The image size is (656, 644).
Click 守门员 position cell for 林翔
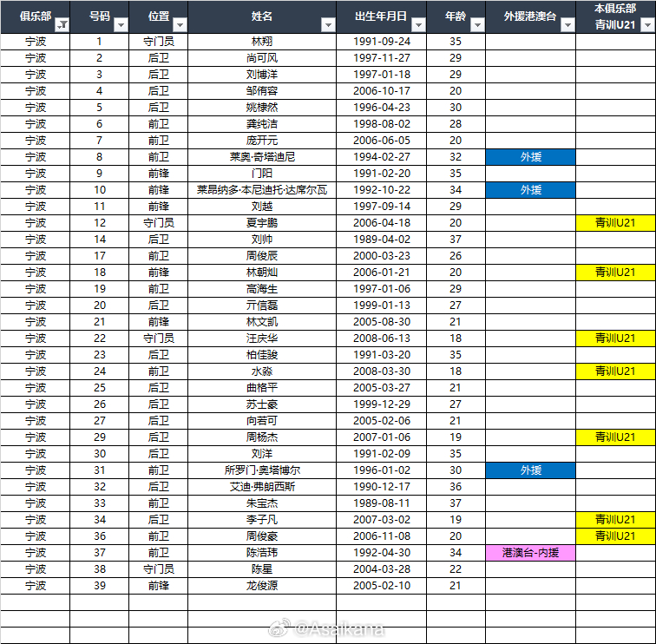[159, 42]
